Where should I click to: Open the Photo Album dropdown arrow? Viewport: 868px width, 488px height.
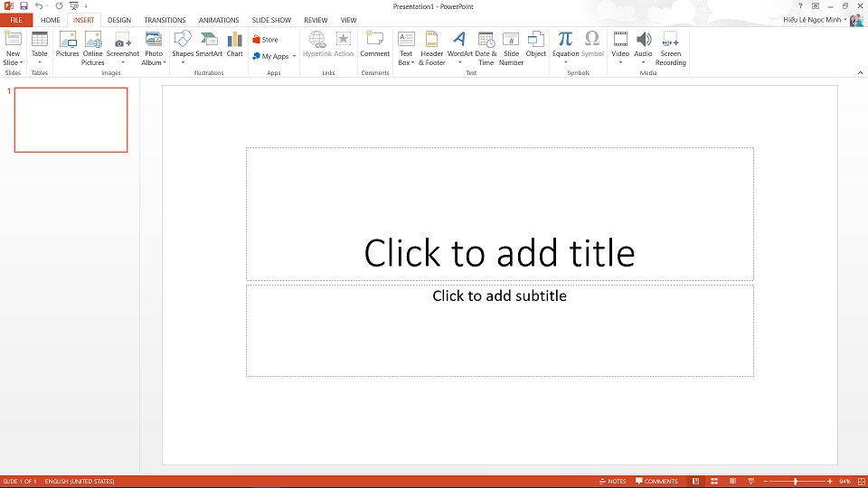pos(165,62)
